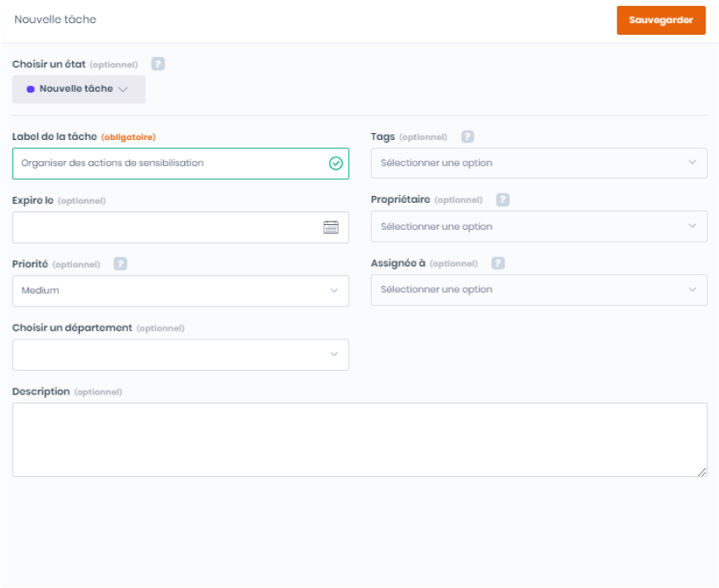Open the Propriétaire selection dropdown

(538, 227)
